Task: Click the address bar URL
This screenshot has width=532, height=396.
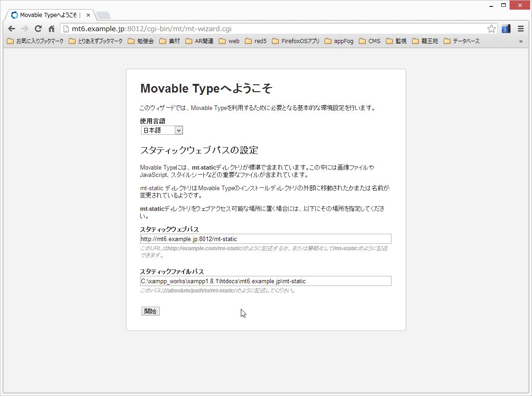Action: (x=152, y=29)
